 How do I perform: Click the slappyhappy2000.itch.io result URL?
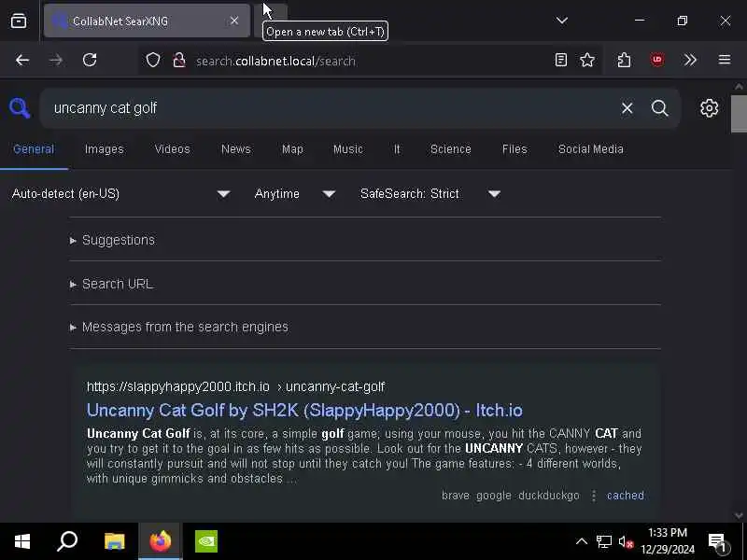tap(236, 386)
